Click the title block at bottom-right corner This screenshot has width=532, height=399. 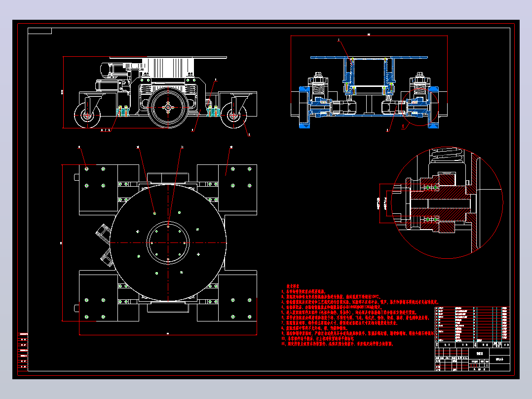tap(473, 359)
